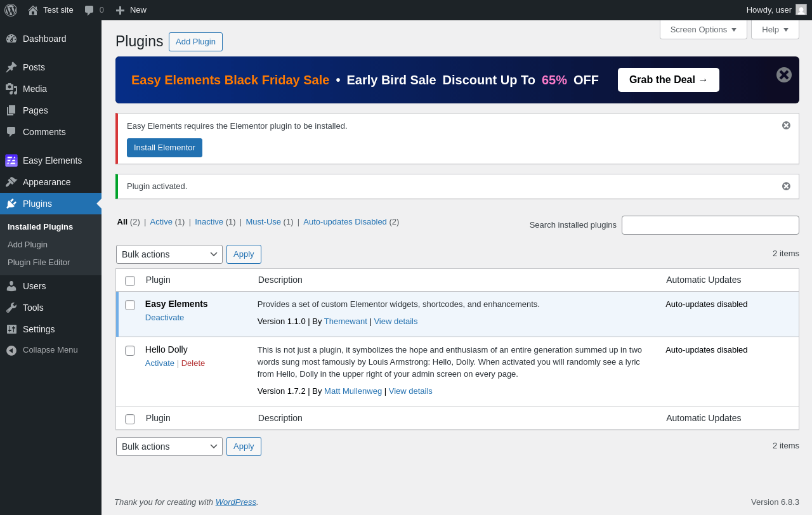Viewport: 812px width, 515px height.
Task: Check the Hello Dolly plugin checkbox
Action: [x=130, y=351]
